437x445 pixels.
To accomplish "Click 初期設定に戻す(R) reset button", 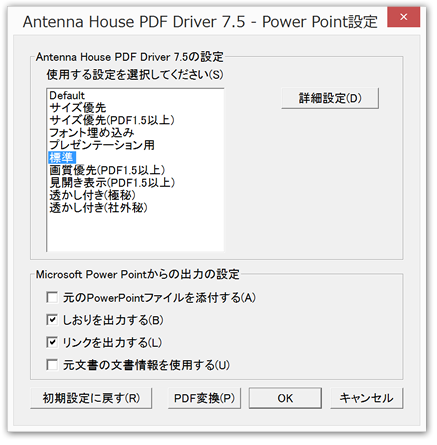I will [91, 398].
